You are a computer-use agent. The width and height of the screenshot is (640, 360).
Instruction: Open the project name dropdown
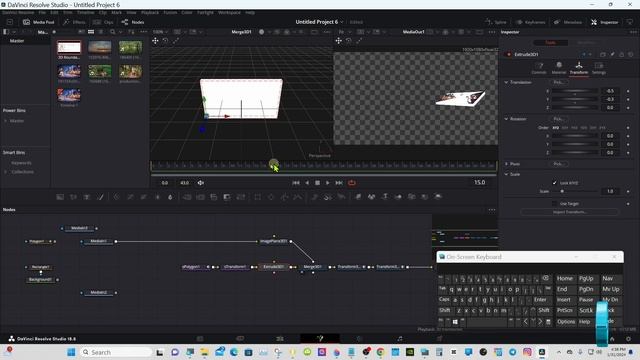point(342,22)
